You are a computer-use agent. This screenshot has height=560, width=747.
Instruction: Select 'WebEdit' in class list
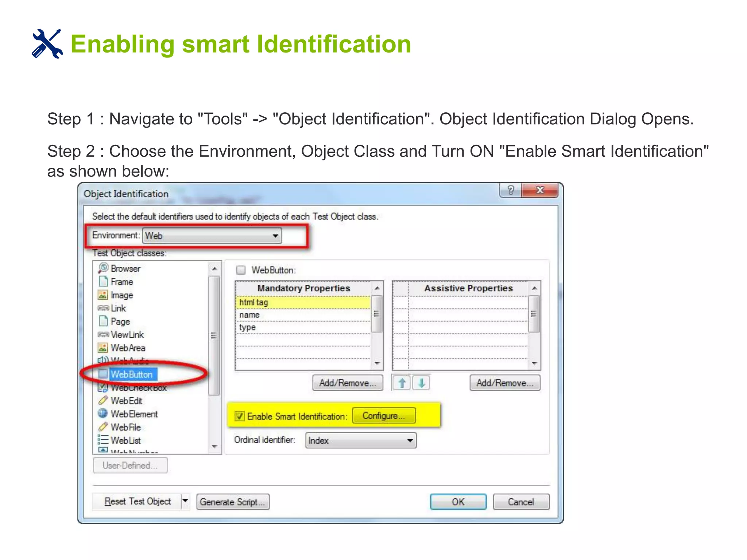point(126,401)
